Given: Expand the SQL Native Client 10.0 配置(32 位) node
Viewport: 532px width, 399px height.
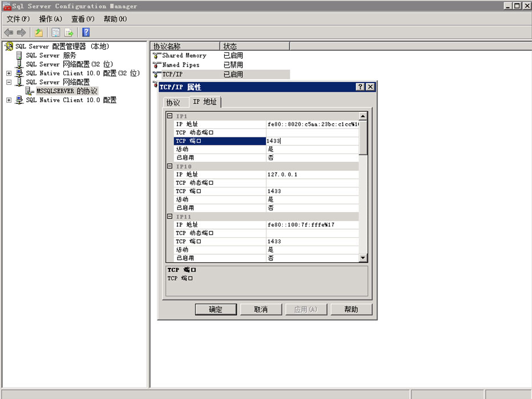Looking at the screenshot, I should pyautogui.click(x=9, y=73).
